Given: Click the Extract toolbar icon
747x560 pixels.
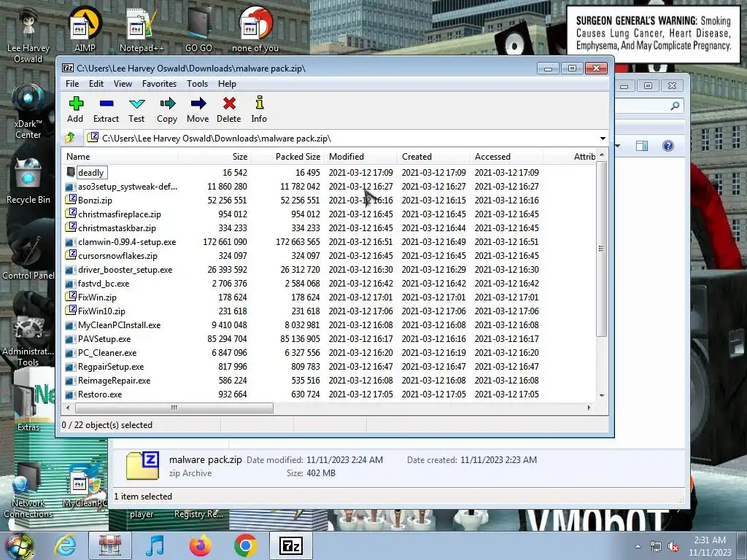Looking at the screenshot, I should point(106,109).
